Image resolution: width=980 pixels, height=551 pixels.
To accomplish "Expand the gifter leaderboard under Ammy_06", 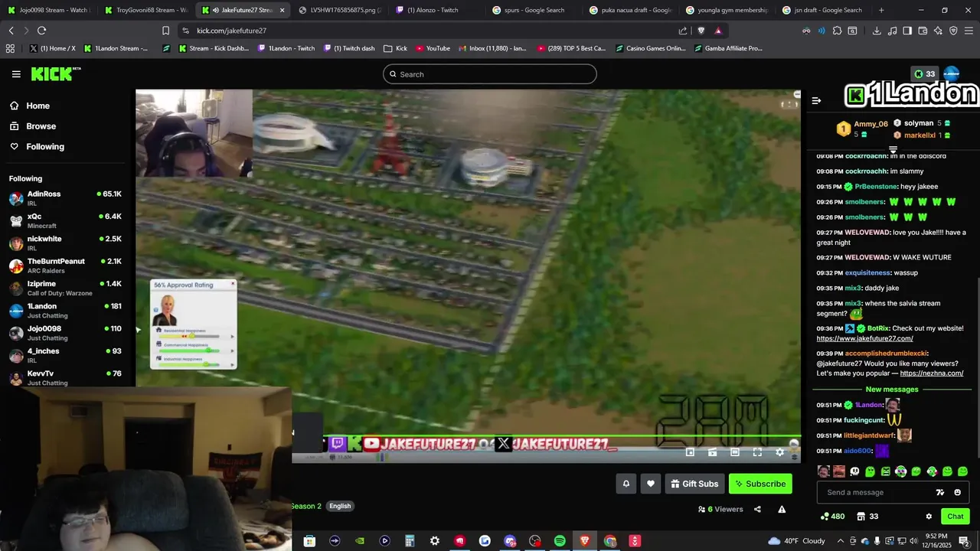I will coord(893,149).
